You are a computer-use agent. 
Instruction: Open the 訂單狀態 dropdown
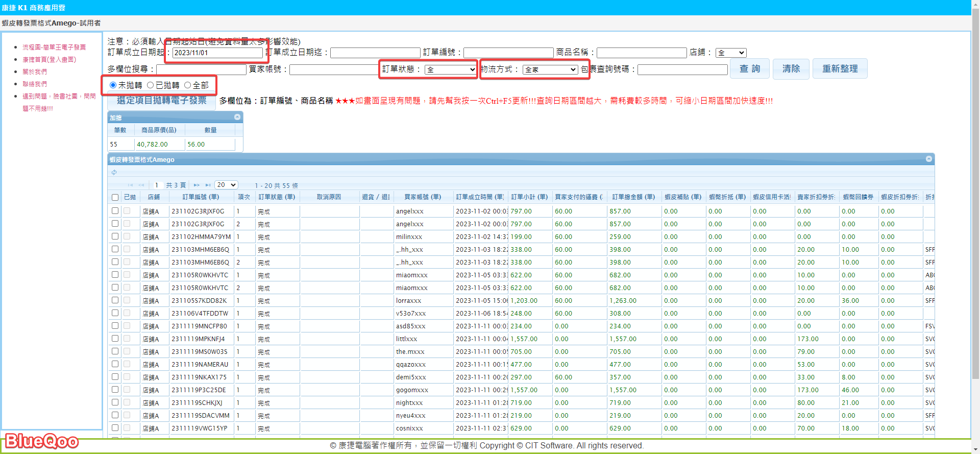coord(450,69)
